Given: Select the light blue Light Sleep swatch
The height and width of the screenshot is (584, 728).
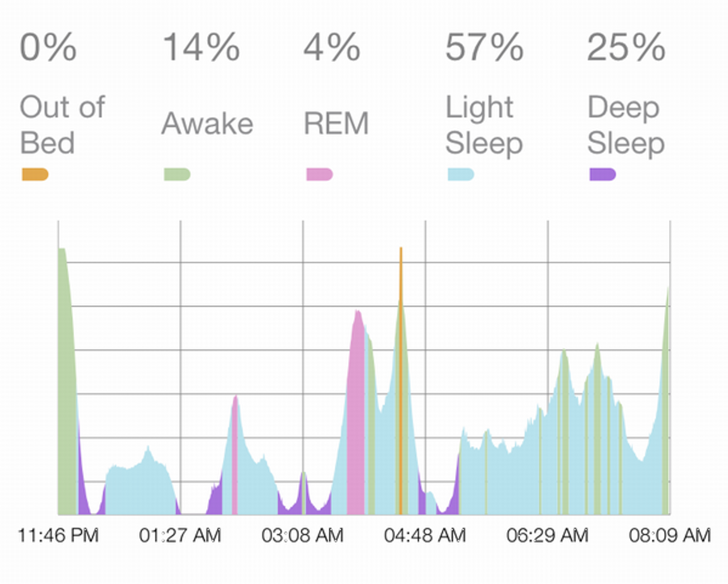Looking at the screenshot, I should point(461,174).
